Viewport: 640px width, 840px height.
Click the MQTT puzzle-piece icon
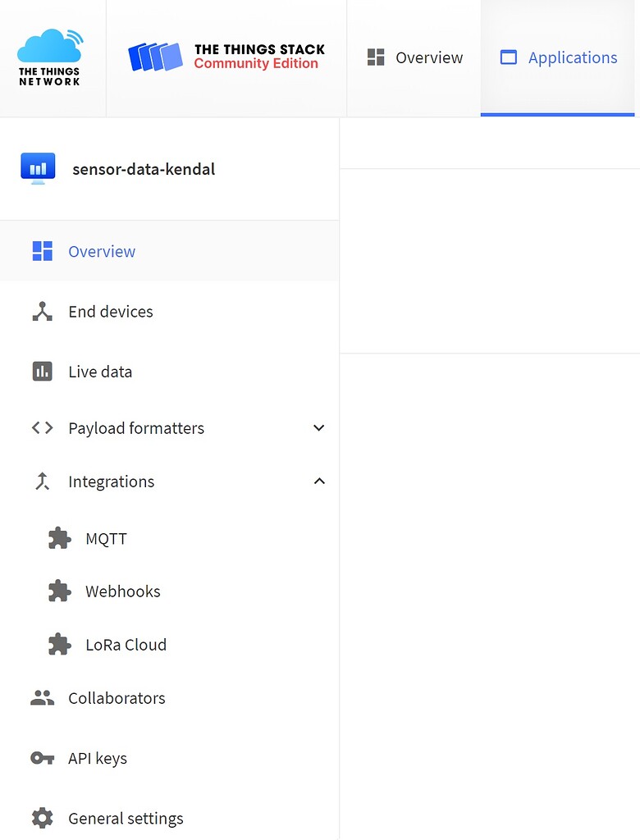(58, 538)
